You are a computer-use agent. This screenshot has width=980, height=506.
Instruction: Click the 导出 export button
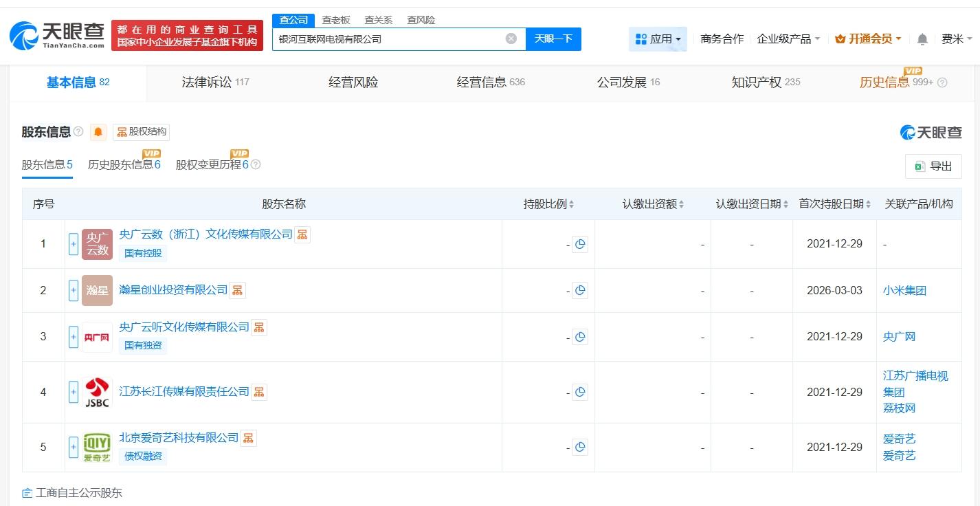[933, 166]
